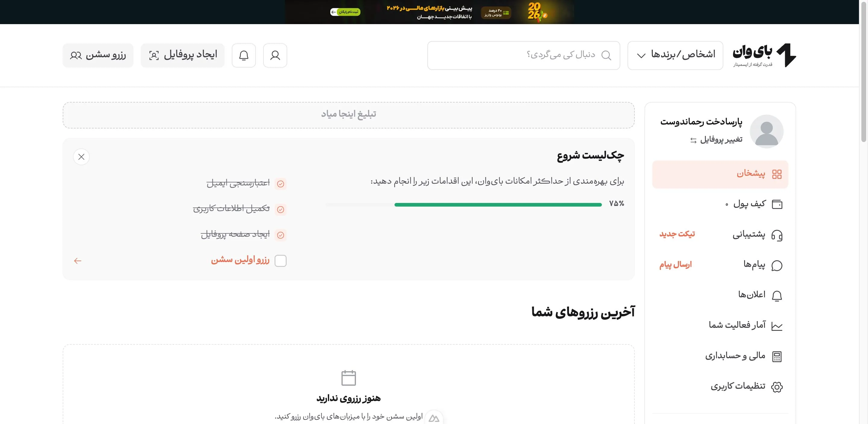Tick the رزرو اولین سشن checkbox
Image resolution: width=868 pixels, height=424 pixels.
[280, 261]
